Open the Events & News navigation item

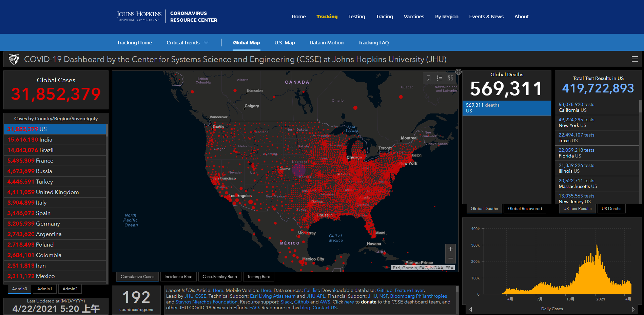pyautogui.click(x=486, y=17)
